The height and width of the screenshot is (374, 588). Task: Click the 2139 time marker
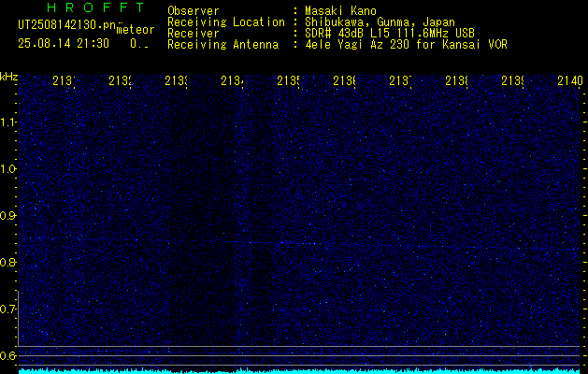513,81
